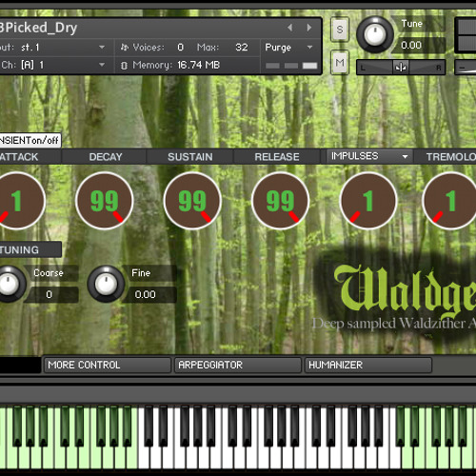Solo the instrument with S button
The width and height of the screenshot is (476, 476).
coord(340,30)
